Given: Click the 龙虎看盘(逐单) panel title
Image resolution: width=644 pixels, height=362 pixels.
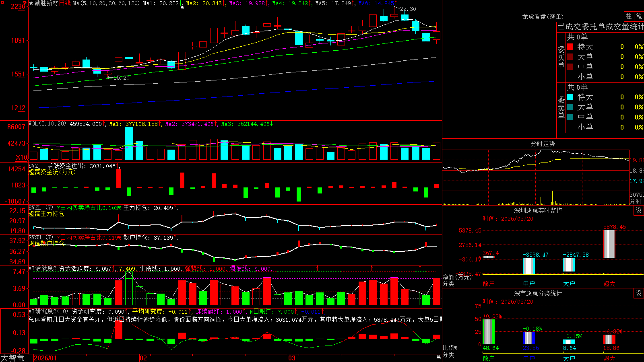Looking at the screenshot, I should click(543, 16).
